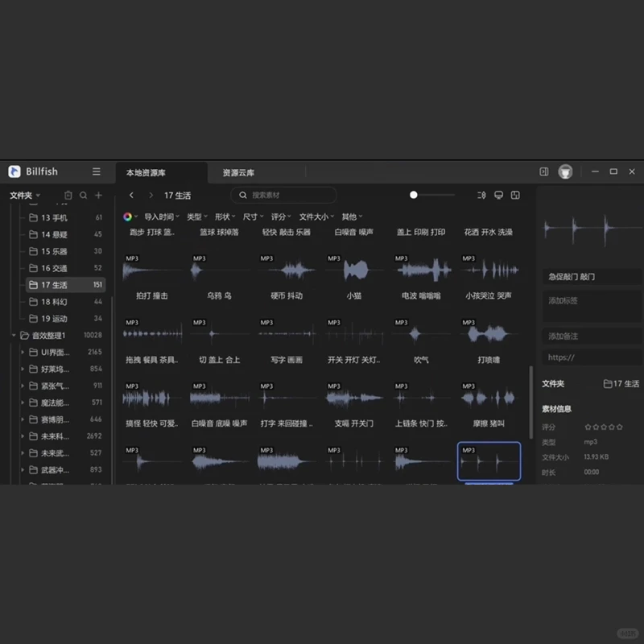Click the layout view icon near top right
Image resolution: width=644 pixels, height=644 pixels.
point(515,195)
